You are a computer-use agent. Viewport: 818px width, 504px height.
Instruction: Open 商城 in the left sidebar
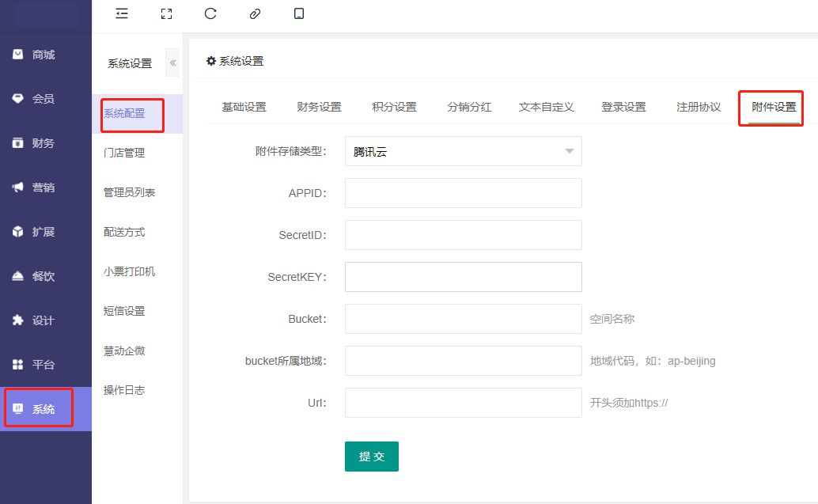coord(44,55)
